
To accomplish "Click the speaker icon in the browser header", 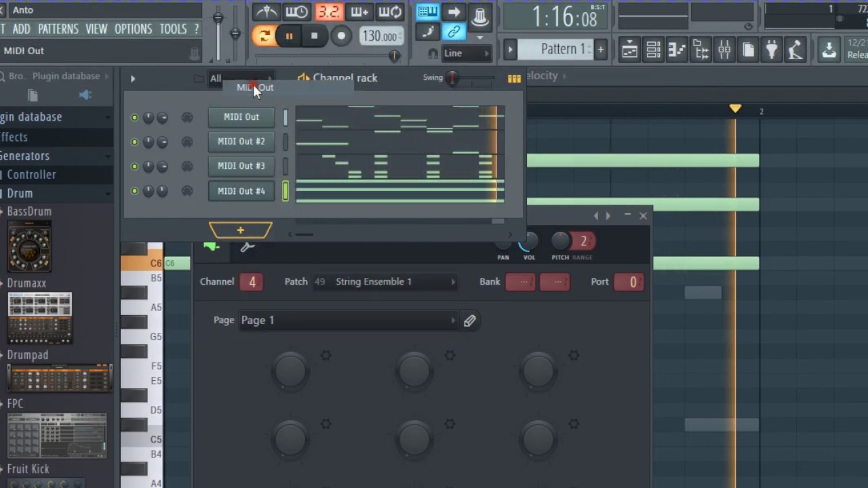I will [x=85, y=95].
